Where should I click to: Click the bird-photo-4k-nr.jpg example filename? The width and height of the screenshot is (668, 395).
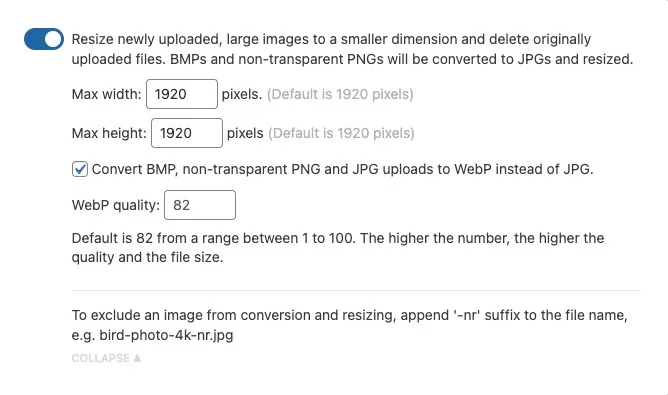tap(166, 335)
